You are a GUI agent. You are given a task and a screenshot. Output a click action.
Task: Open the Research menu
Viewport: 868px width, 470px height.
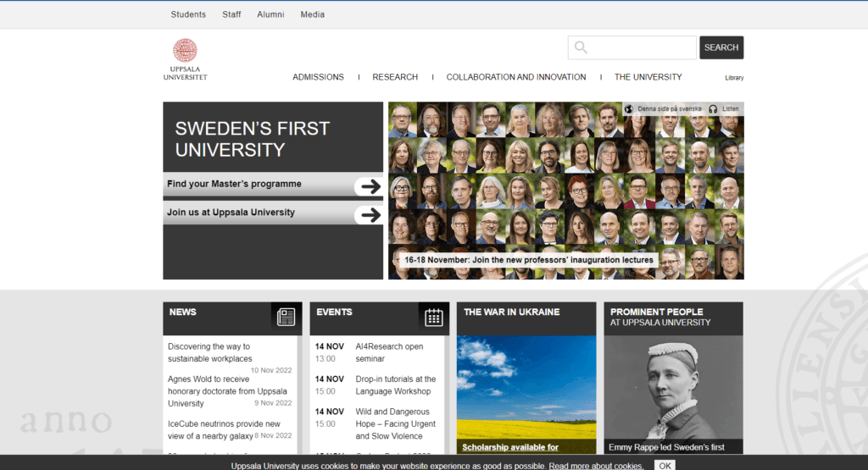395,77
